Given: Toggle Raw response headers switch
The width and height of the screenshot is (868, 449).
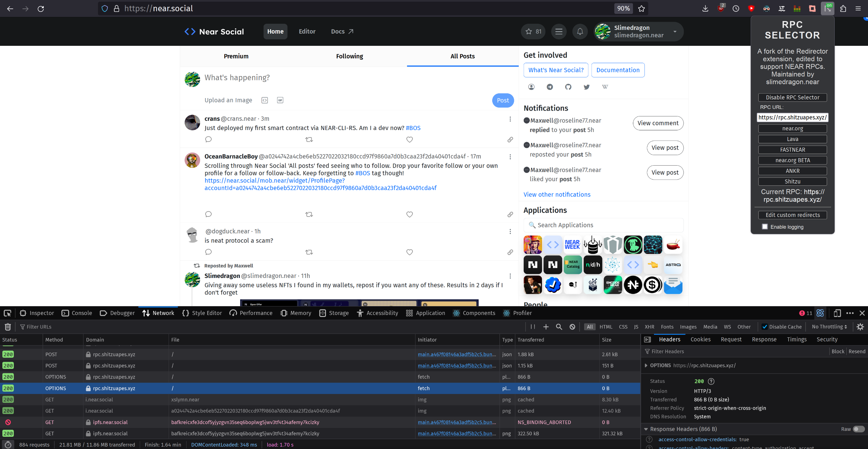Looking at the screenshot, I should (x=859, y=429).
